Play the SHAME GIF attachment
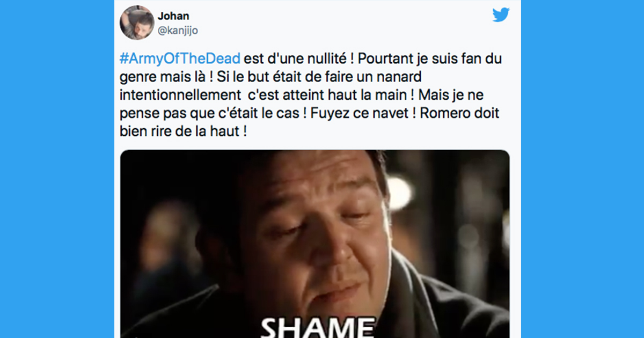 (x=314, y=244)
